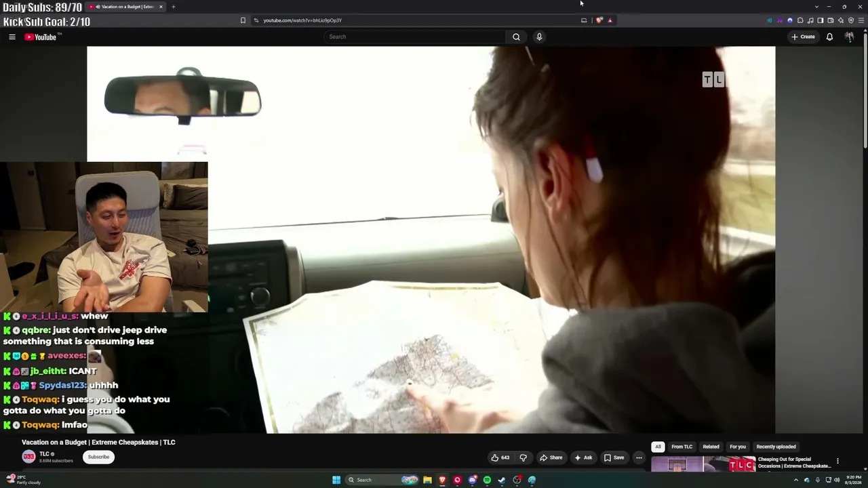Open File Explorer from the taskbar

pos(427,480)
